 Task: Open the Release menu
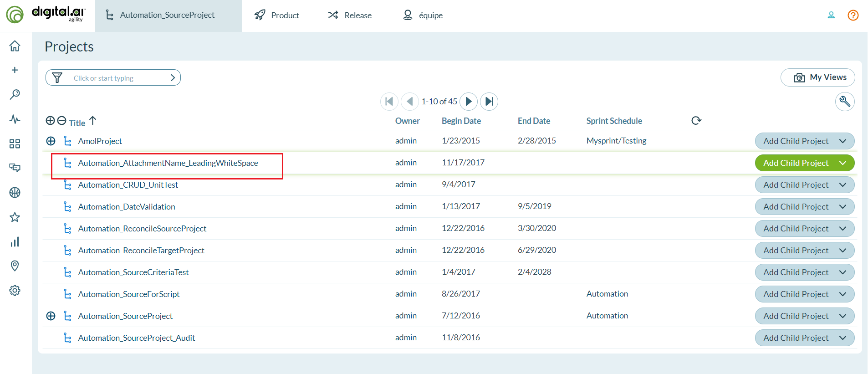click(x=349, y=15)
